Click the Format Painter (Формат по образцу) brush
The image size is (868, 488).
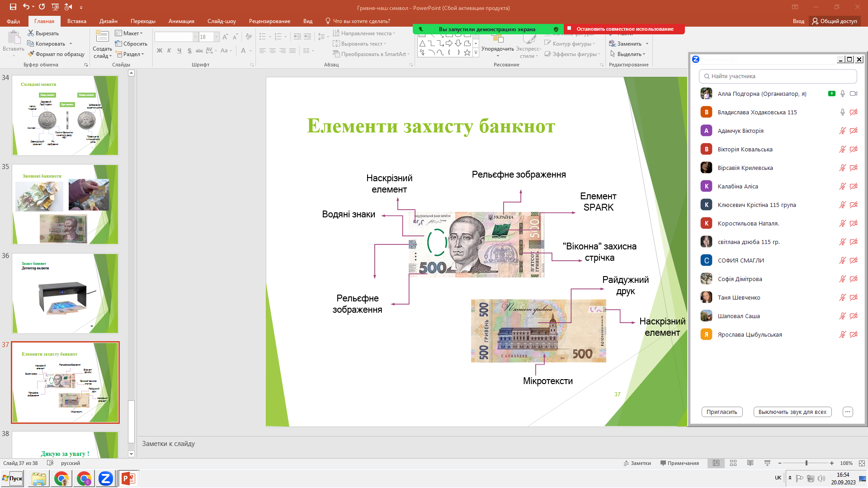click(31, 54)
